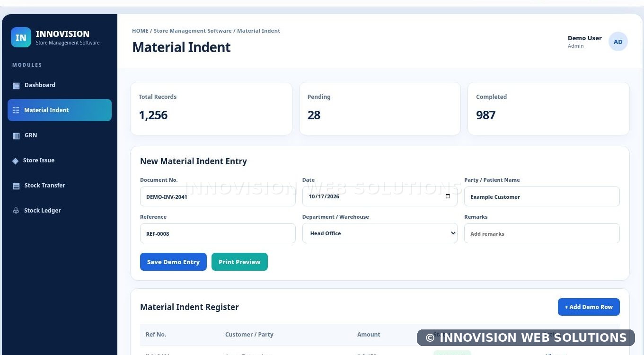Click the Date input field
Viewport: 644px width, 355px height.
[379, 196]
